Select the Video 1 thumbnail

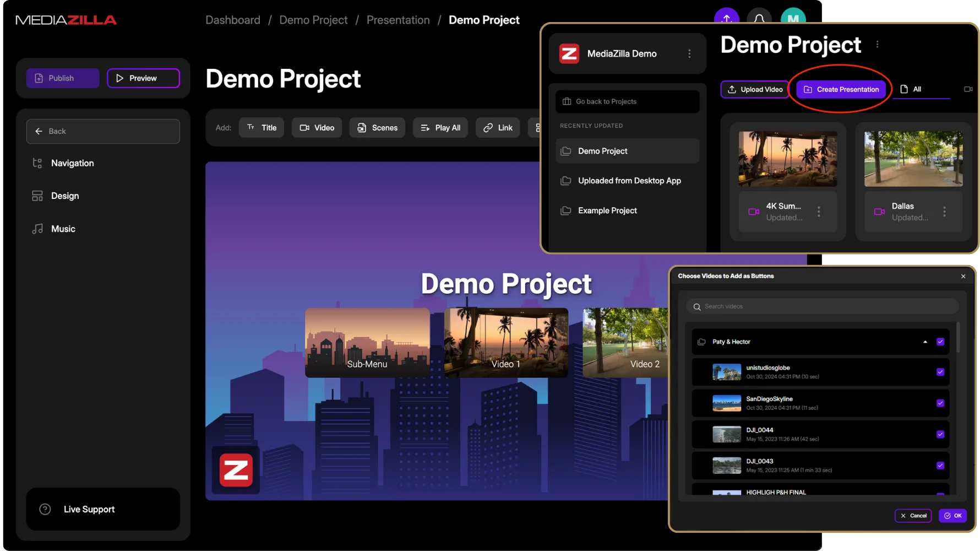(506, 343)
